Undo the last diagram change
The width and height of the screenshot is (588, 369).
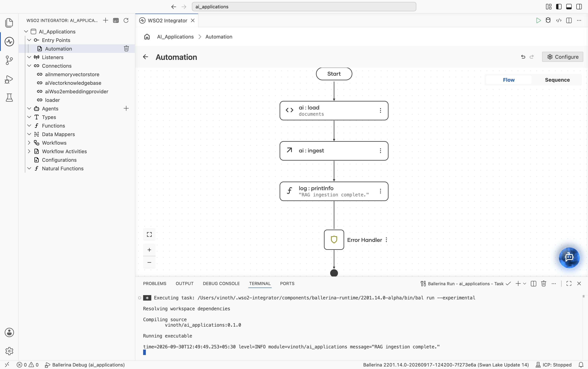pyautogui.click(x=523, y=57)
